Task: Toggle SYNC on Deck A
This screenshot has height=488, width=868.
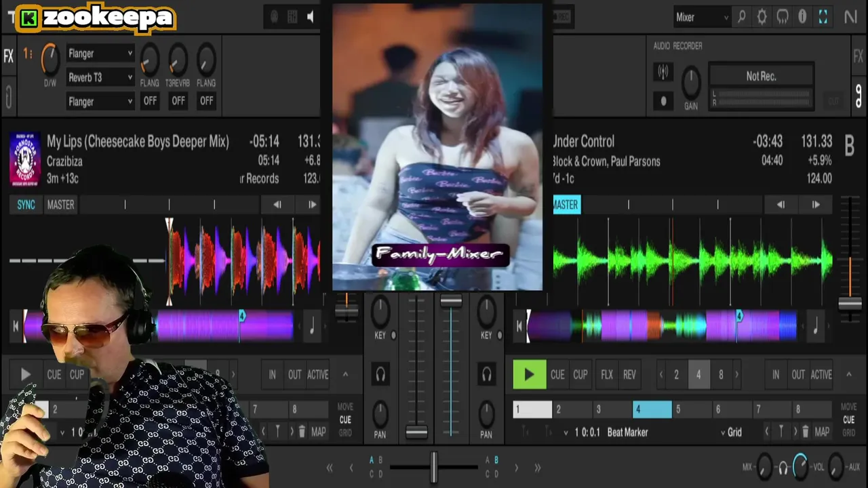Action: click(x=26, y=205)
